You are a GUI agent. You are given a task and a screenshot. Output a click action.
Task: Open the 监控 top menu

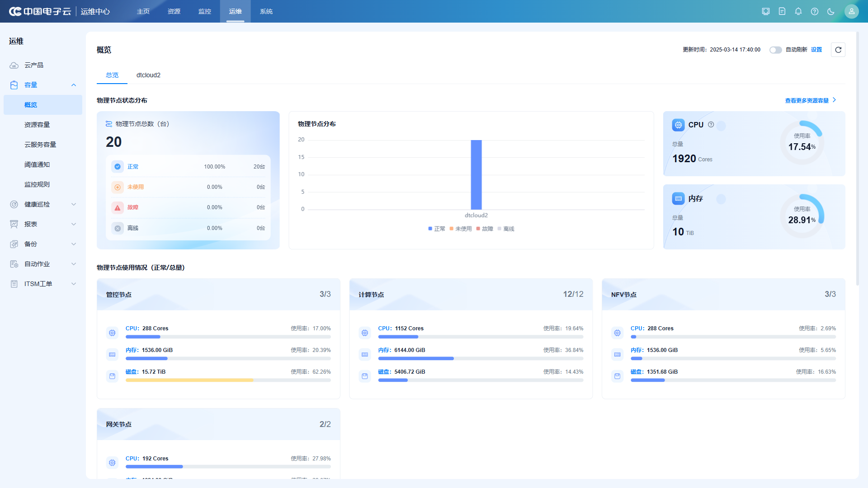[x=205, y=11]
